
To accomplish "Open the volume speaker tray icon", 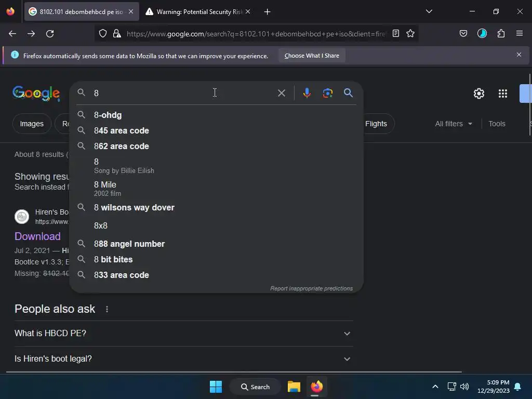I will point(464,387).
